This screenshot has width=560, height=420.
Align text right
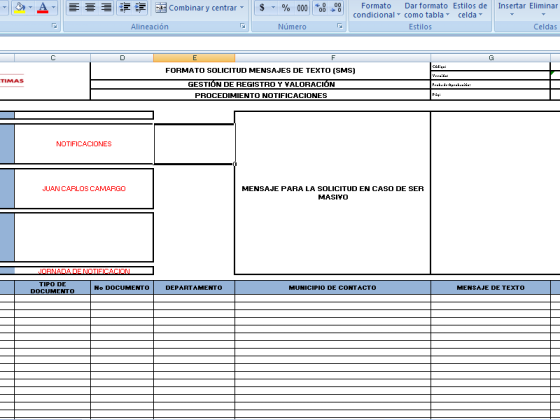(x=106, y=7)
